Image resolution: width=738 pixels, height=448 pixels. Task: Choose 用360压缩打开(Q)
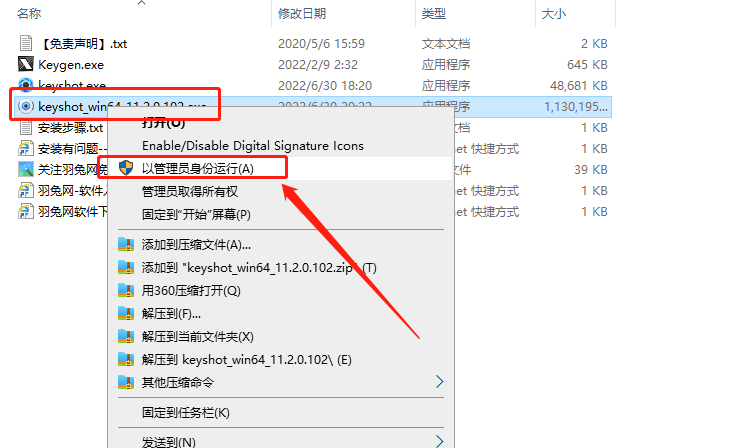click(191, 291)
